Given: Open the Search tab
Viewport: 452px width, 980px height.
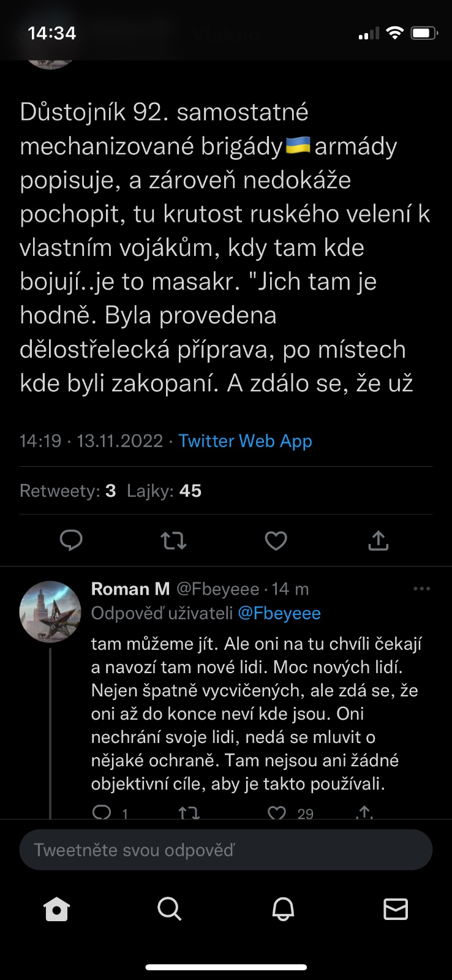Looking at the screenshot, I should tap(170, 910).
